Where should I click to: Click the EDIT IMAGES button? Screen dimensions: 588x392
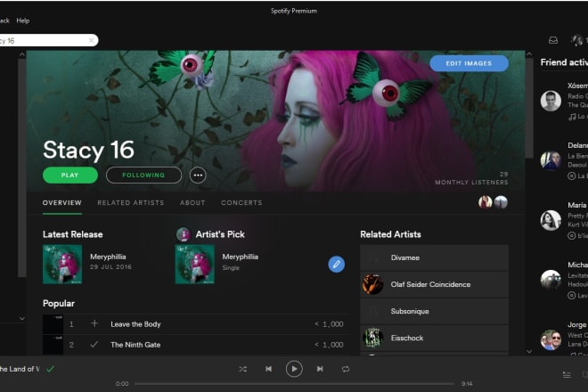(470, 63)
